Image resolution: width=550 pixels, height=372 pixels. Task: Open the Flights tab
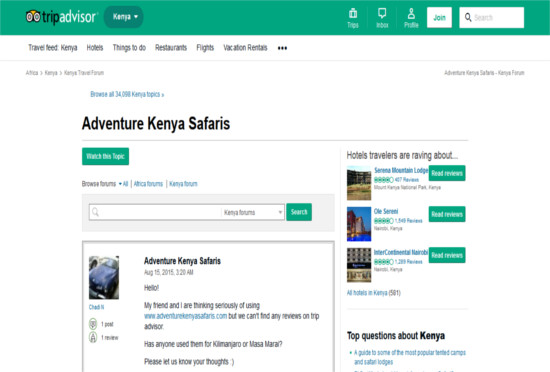click(x=205, y=48)
